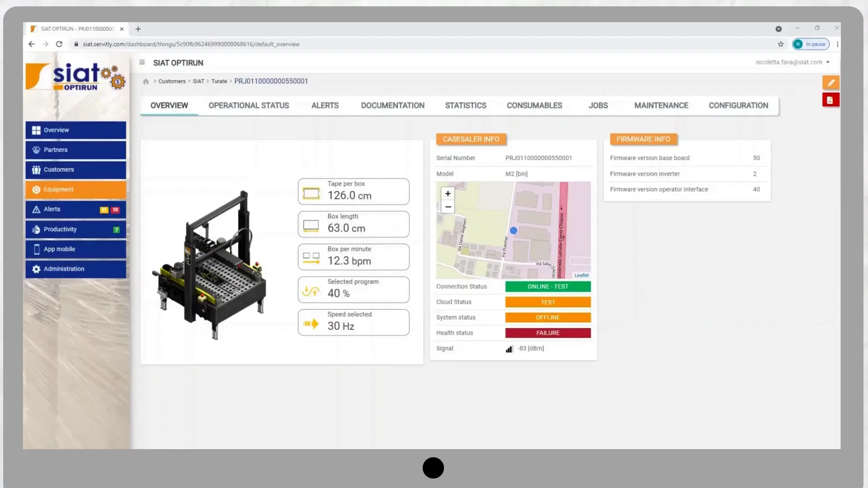Open the DOCUMENTATION tab
This screenshot has width=868, height=488.
(392, 105)
